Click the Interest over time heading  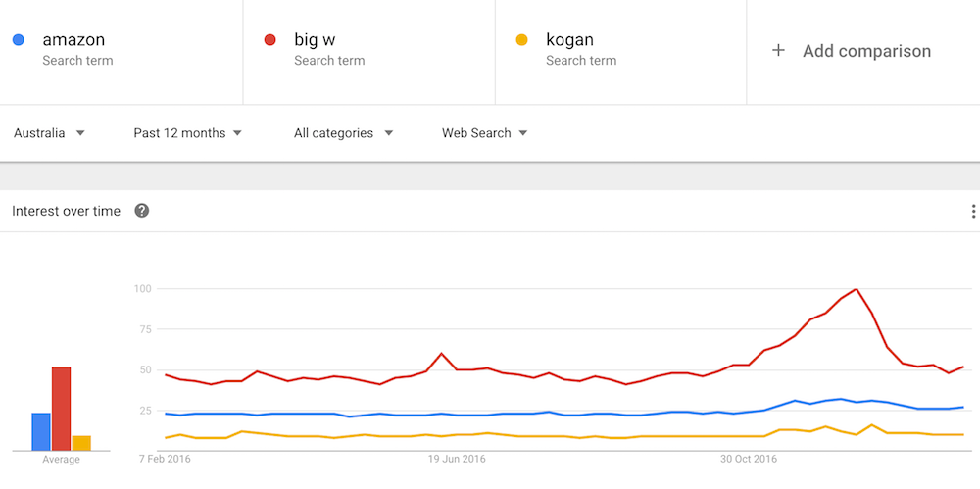click(67, 212)
